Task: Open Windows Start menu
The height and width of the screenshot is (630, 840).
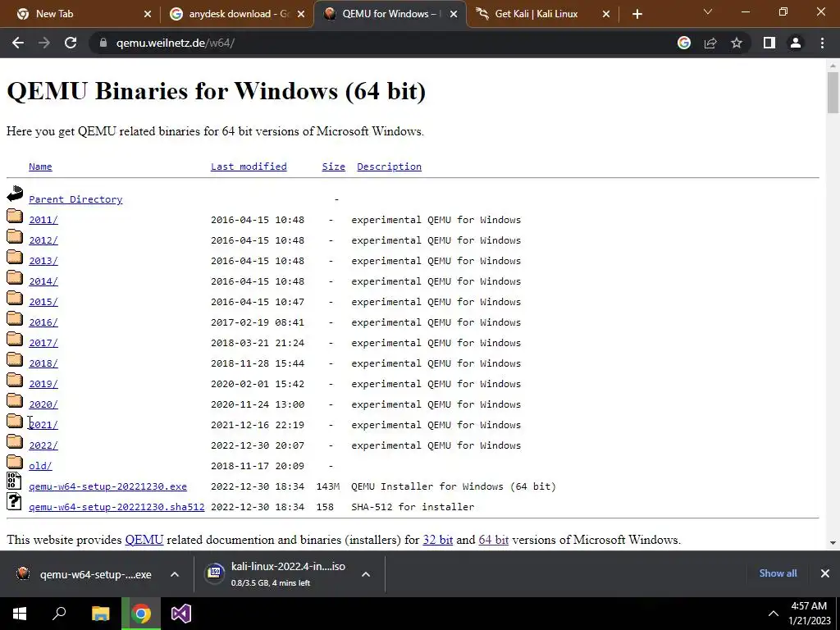Action: [x=20, y=614]
